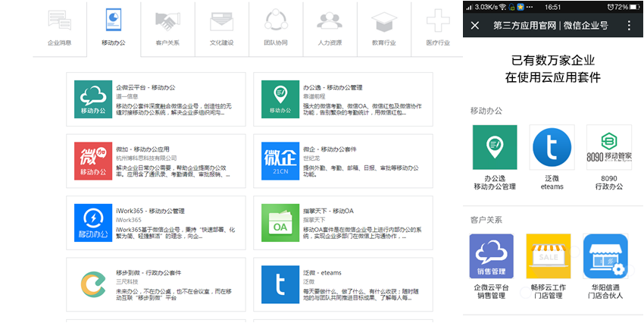Switch to the 医疗行业 tab

point(437,29)
